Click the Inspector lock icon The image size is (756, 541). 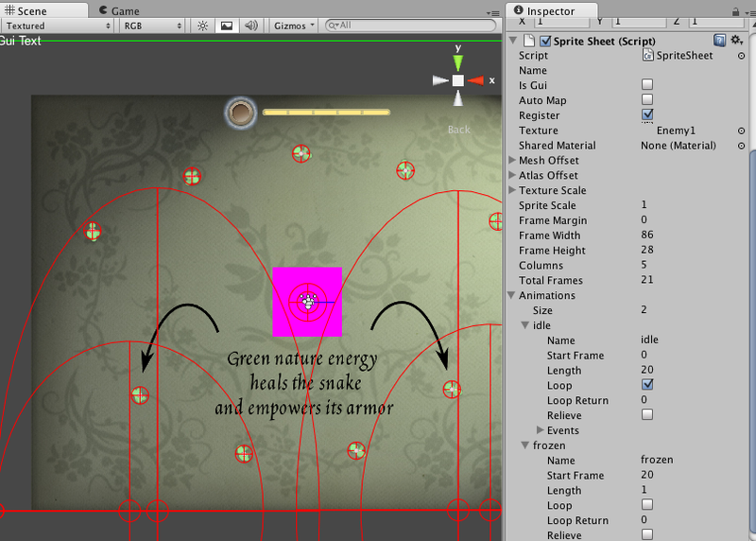click(x=735, y=11)
